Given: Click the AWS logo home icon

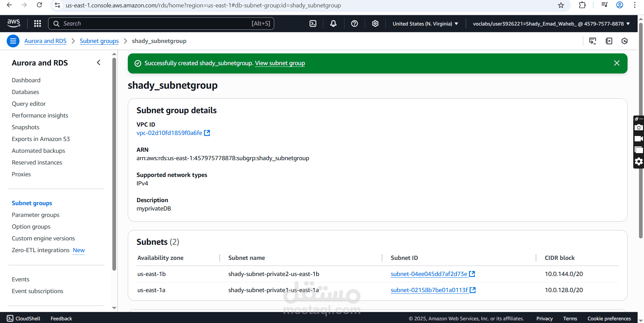Looking at the screenshot, I should pos(13,23).
